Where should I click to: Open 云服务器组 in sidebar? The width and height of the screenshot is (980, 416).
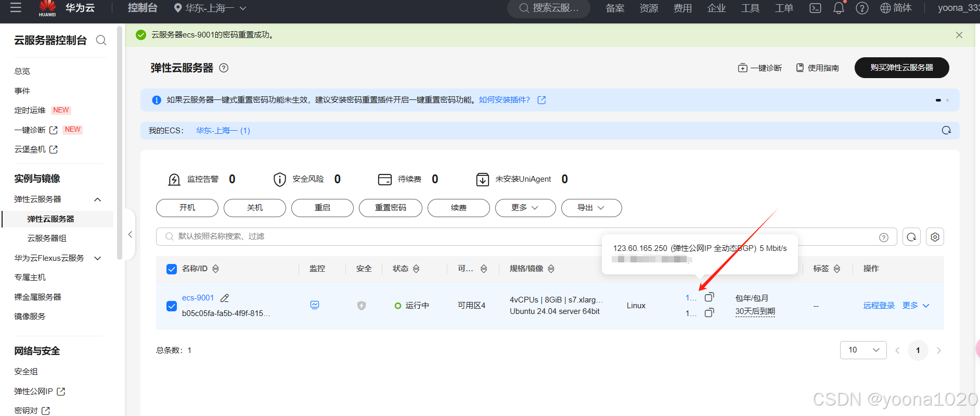click(47, 238)
